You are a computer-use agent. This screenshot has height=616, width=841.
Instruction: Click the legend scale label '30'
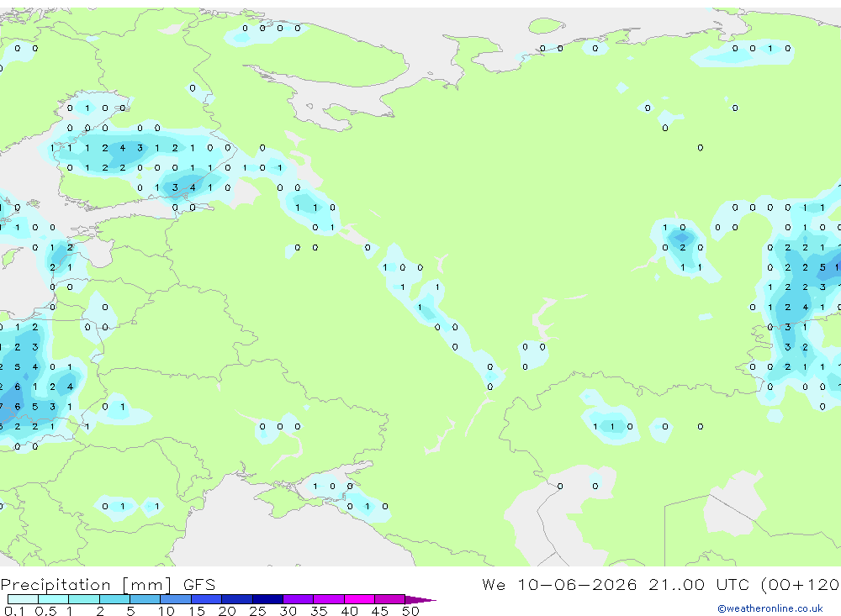pos(288,611)
